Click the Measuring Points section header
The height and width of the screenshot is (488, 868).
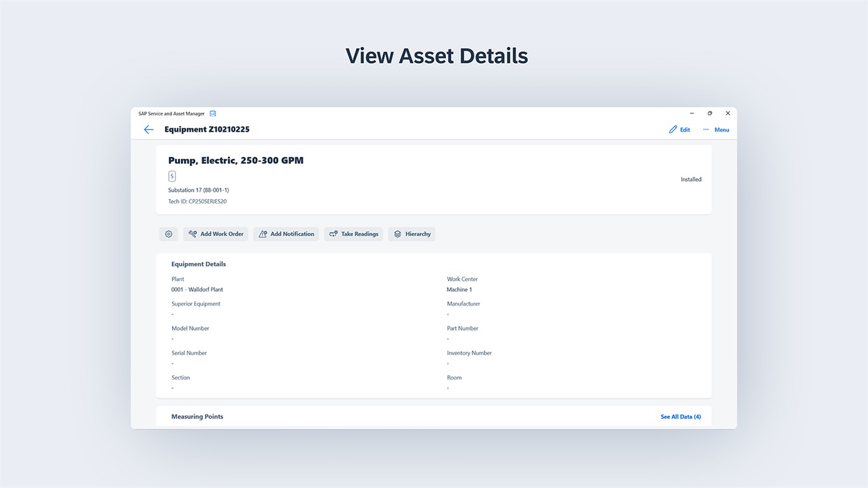[197, 416]
